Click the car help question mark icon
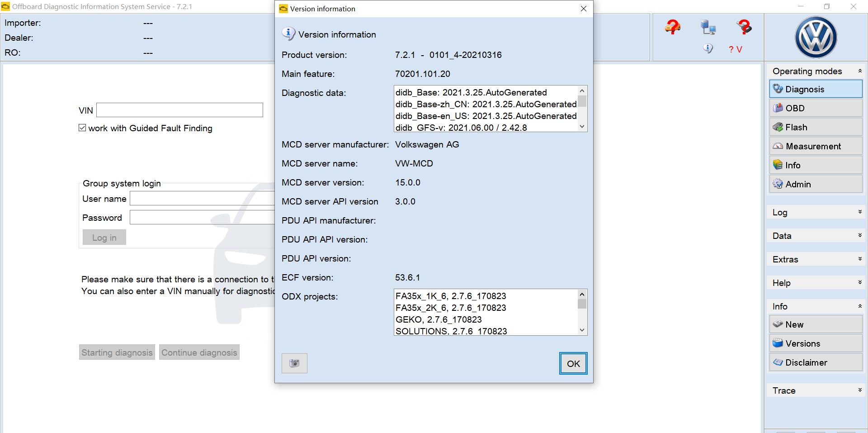 coord(672,27)
